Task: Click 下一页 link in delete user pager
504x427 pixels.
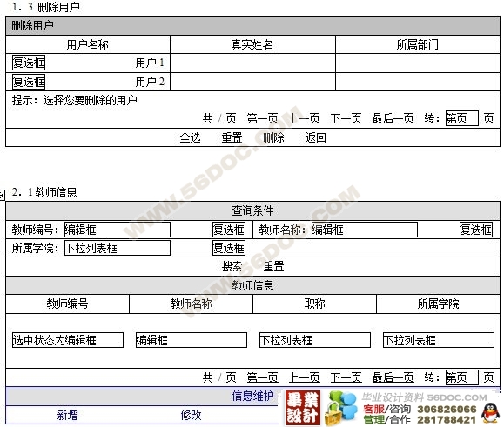Action: coord(346,118)
